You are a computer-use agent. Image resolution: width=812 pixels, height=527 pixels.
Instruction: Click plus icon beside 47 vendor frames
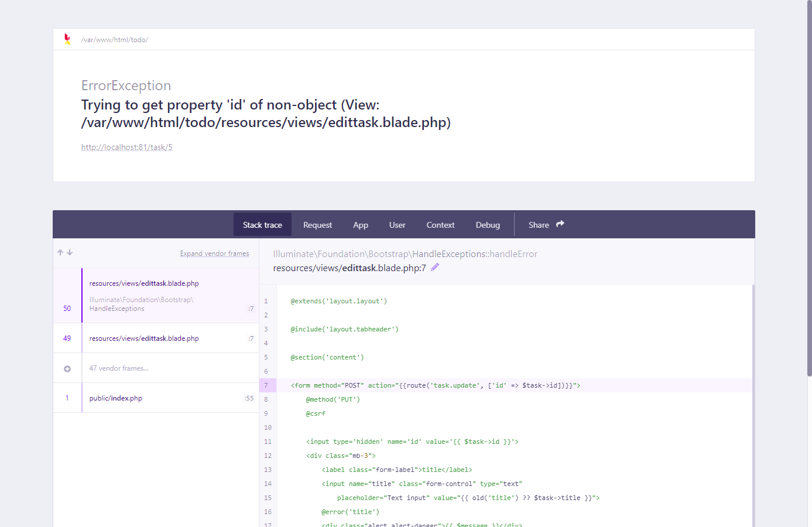(67, 368)
